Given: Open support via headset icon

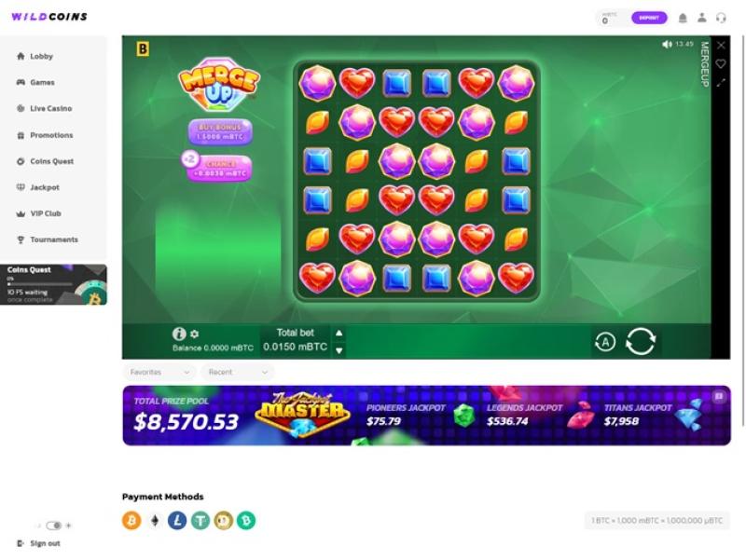Looking at the screenshot, I should point(721,18).
